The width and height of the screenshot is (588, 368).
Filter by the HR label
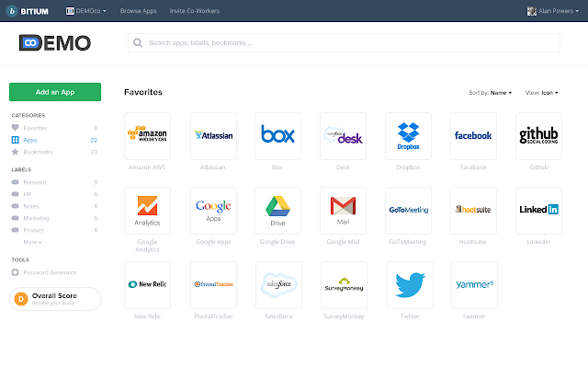[55, 194]
